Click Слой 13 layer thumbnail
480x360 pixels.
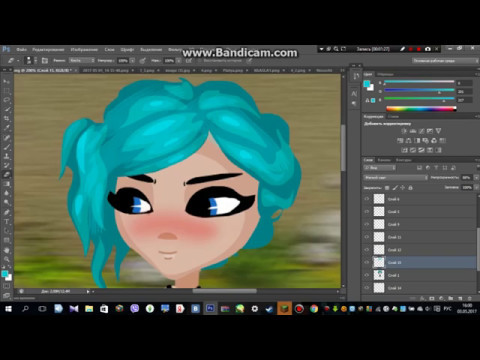[379, 262]
